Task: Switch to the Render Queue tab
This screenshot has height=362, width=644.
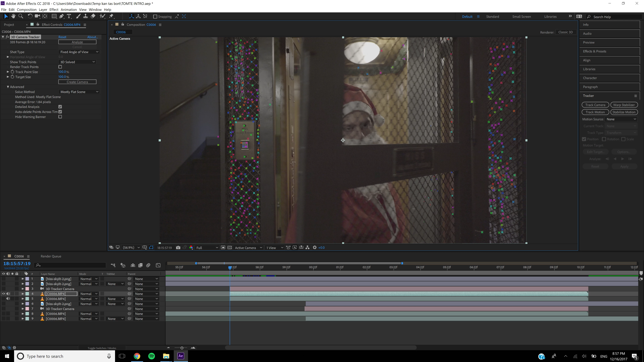Action: (x=51, y=256)
